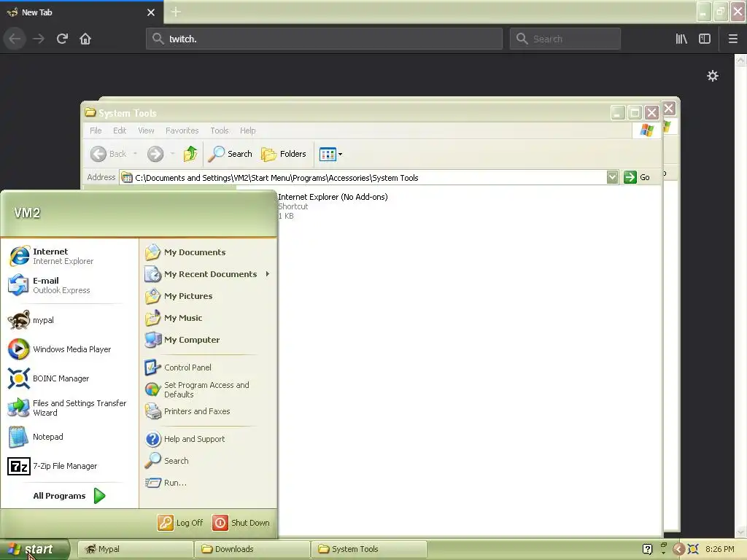This screenshot has width=747, height=560.
Task: Switch to Downloads taskbar window
Action: [x=252, y=549]
